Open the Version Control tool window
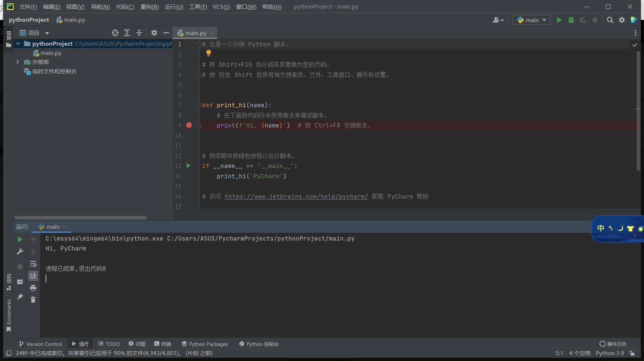 point(40,344)
